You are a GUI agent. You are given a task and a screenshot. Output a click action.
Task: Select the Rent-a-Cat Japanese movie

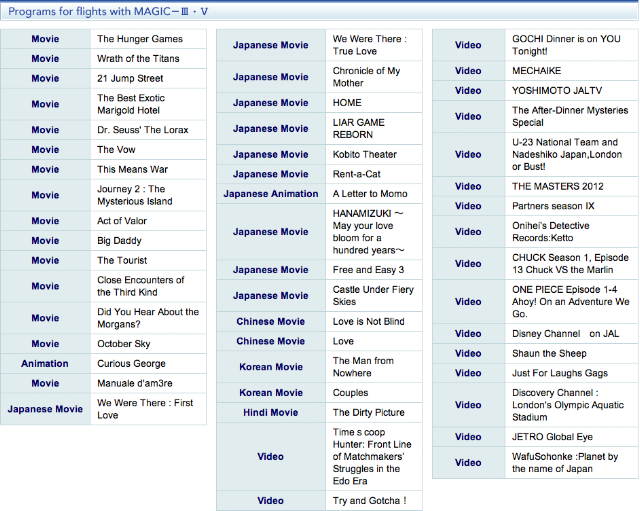356,174
